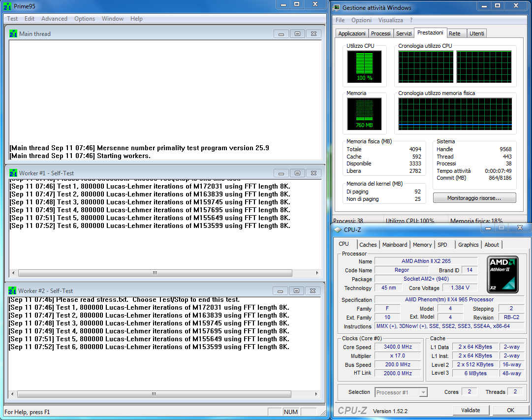Open the Advanced menu in Prime95
The width and height of the screenshot is (532, 420).
[x=54, y=19]
